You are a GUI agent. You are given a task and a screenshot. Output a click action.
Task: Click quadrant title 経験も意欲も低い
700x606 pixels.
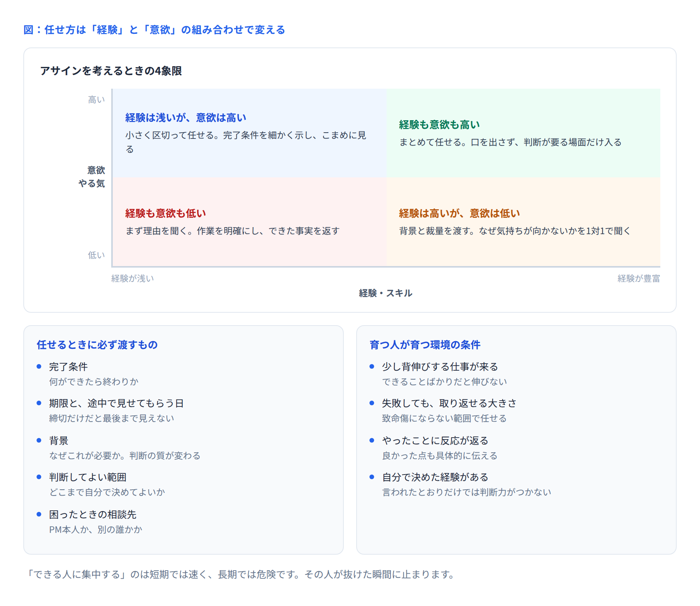click(x=166, y=213)
